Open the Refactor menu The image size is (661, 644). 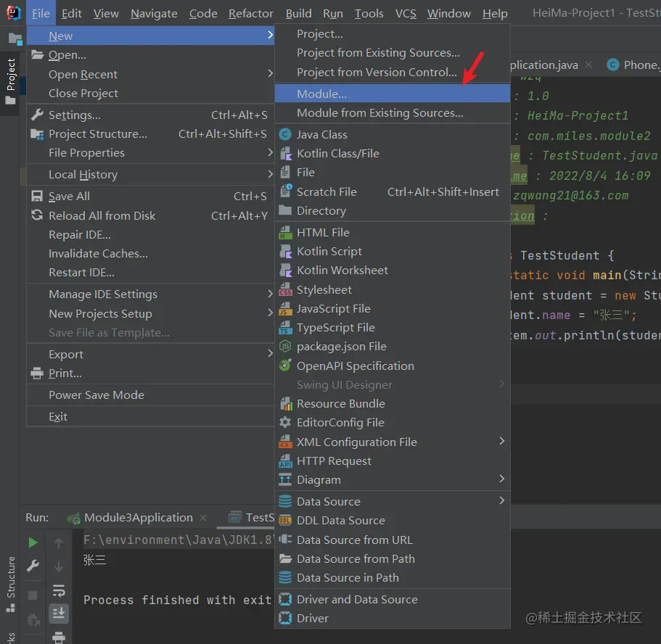[251, 14]
